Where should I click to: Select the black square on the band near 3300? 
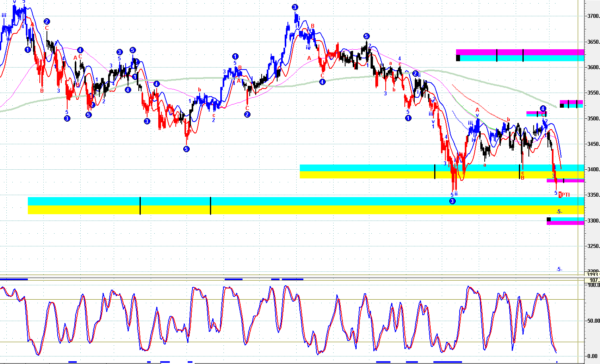click(x=549, y=219)
